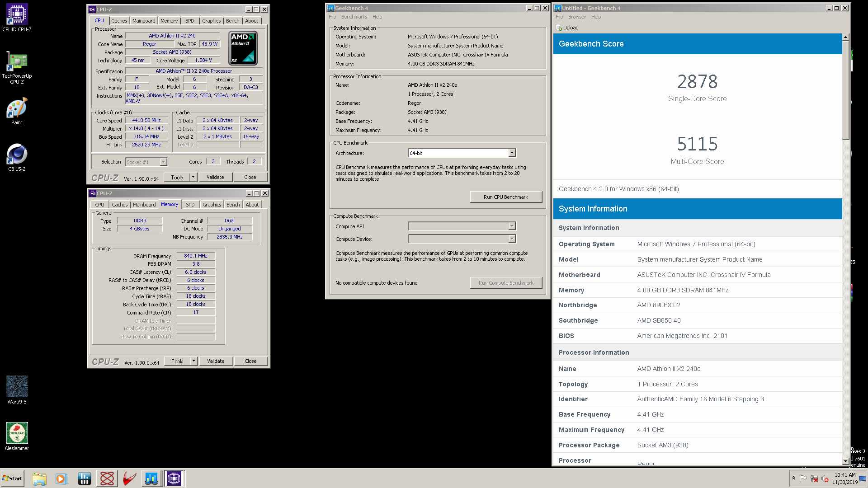Click Validate in lower CPU-Z window
This screenshot has height=488, width=868.
pos(216,361)
